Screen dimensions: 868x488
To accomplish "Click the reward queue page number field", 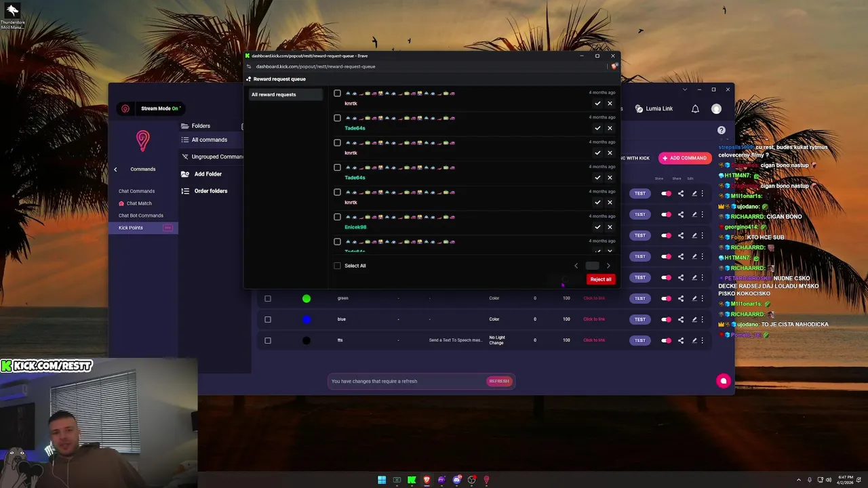I will click(592, 266).
